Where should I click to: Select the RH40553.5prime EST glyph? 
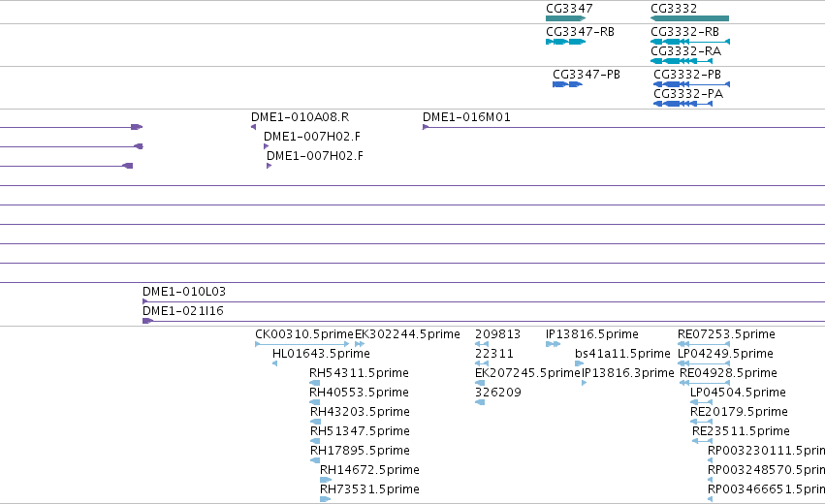315,402
